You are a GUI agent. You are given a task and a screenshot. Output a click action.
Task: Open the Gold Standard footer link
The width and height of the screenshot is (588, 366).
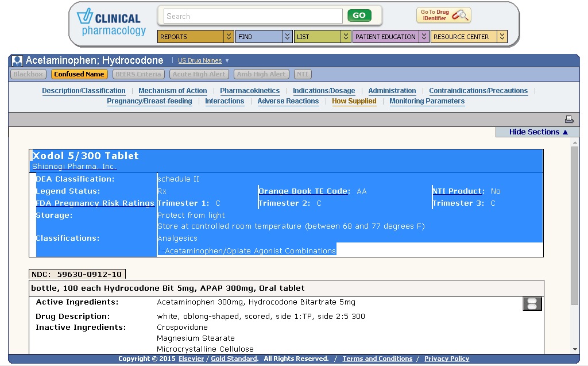(234, 359)
